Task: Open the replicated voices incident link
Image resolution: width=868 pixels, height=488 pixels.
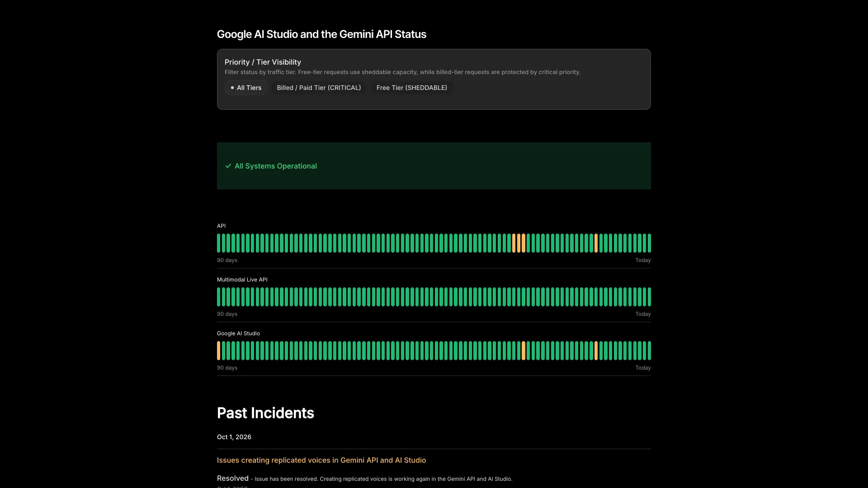Action: tap(321, 460)
